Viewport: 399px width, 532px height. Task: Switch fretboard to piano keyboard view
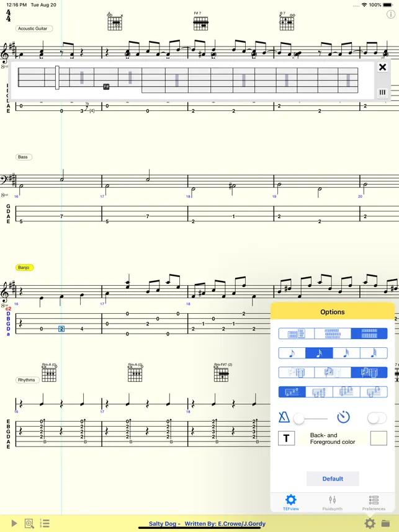[382, 92]
